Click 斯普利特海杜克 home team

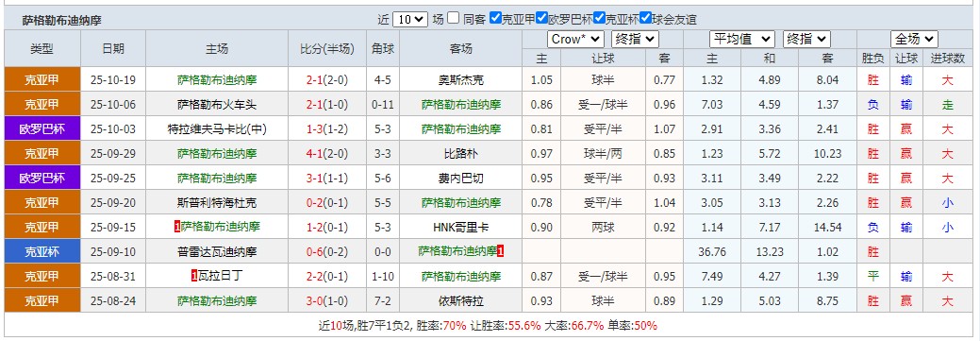(x=217, y=203)
